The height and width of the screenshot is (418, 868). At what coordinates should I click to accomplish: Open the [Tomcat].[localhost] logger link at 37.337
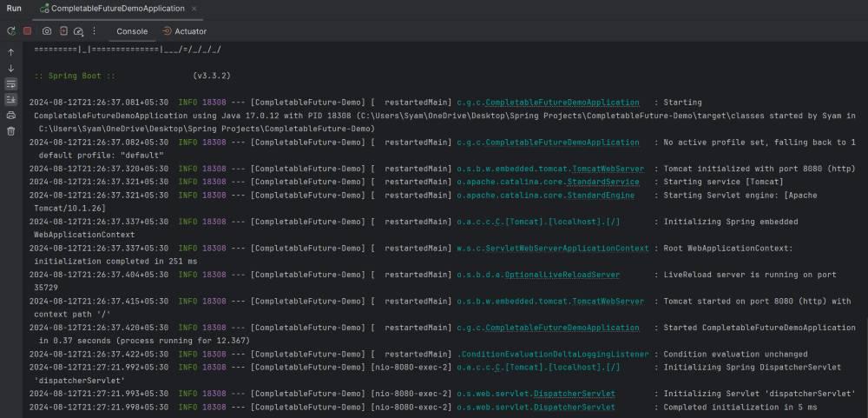click(538, 222)
